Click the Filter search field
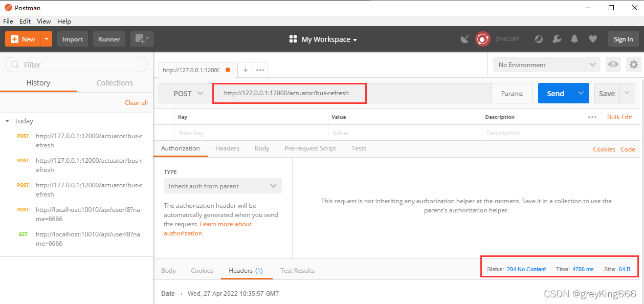644x304 pixels. point(76,64)
